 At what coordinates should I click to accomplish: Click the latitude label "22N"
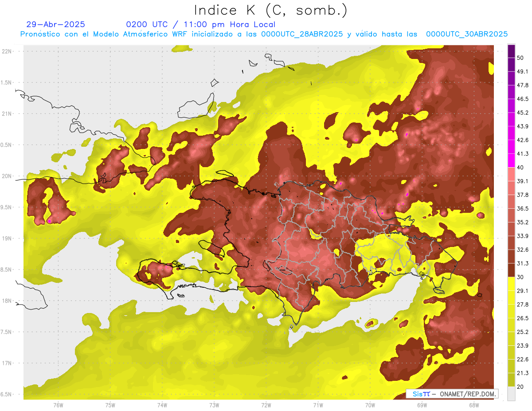click(7, 51)
